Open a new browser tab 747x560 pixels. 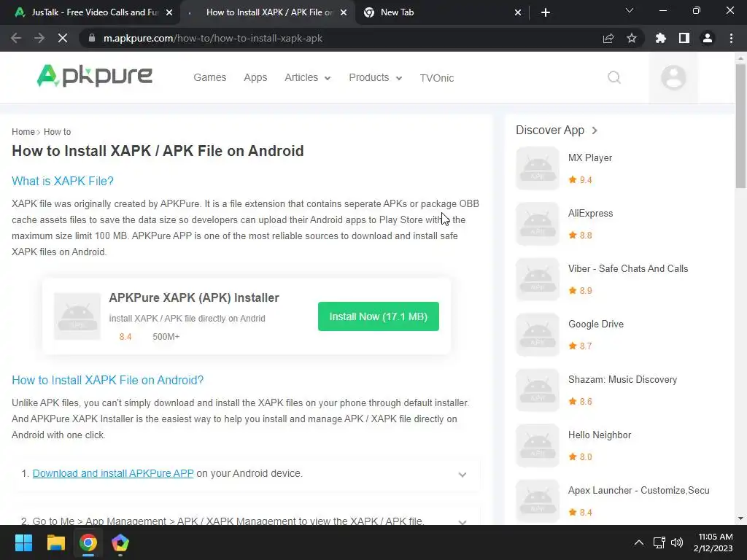point(546,12)
